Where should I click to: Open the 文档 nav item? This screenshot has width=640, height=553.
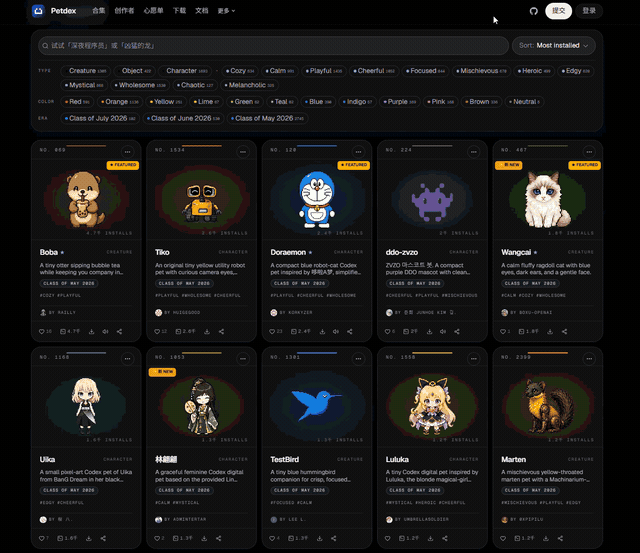[202, 11]
